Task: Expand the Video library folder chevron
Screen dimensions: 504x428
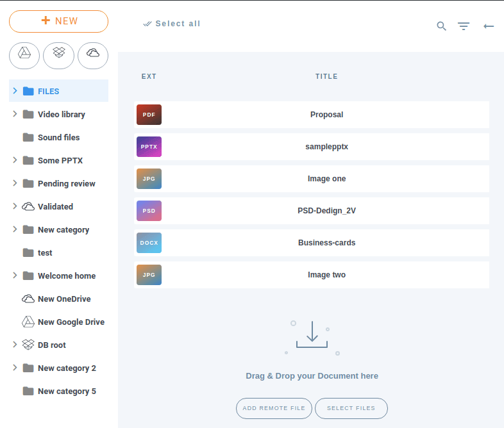Action: tap(15, 114)
